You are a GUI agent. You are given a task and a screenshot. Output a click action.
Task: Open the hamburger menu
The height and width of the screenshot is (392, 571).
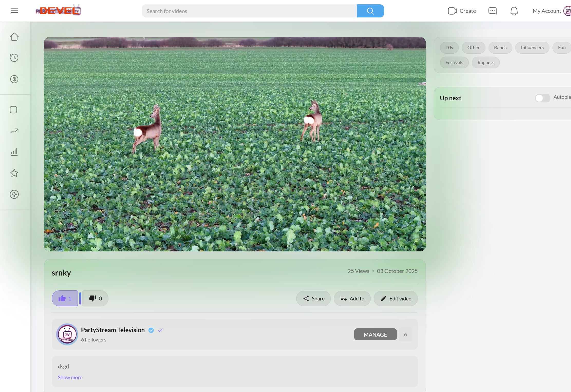15,11
